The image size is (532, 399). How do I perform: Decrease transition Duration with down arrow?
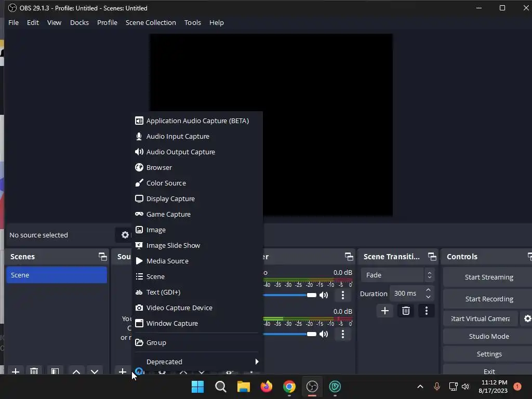[428, 297]
